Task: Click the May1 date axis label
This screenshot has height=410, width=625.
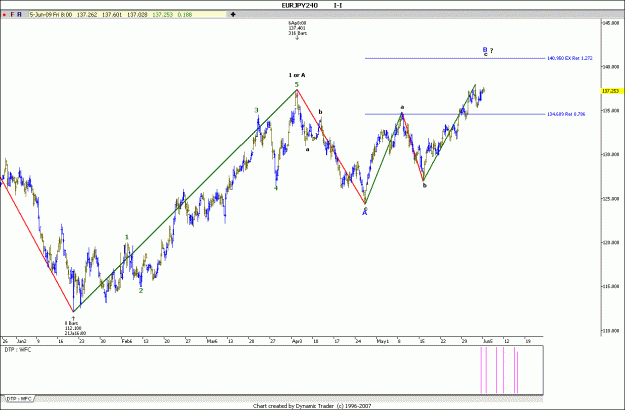Action: (383, 341)
